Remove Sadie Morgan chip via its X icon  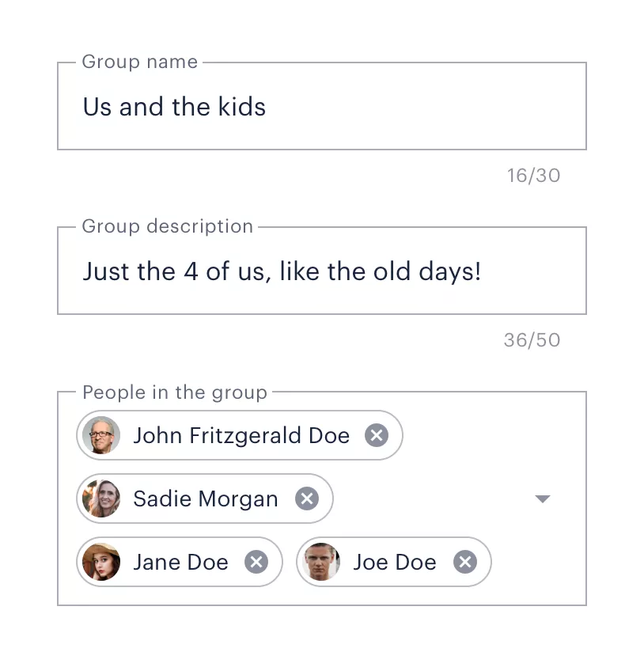(307, 498)
